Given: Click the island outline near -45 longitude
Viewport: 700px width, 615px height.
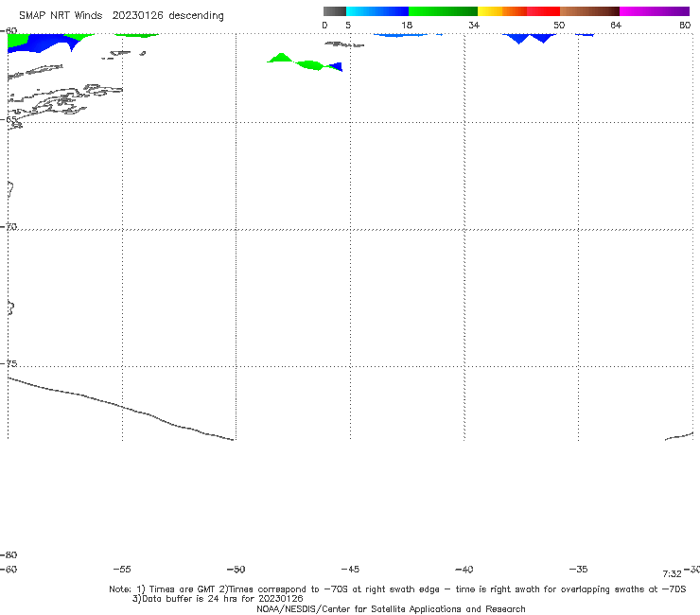Looking at the screenshot, I should (344, 44).
